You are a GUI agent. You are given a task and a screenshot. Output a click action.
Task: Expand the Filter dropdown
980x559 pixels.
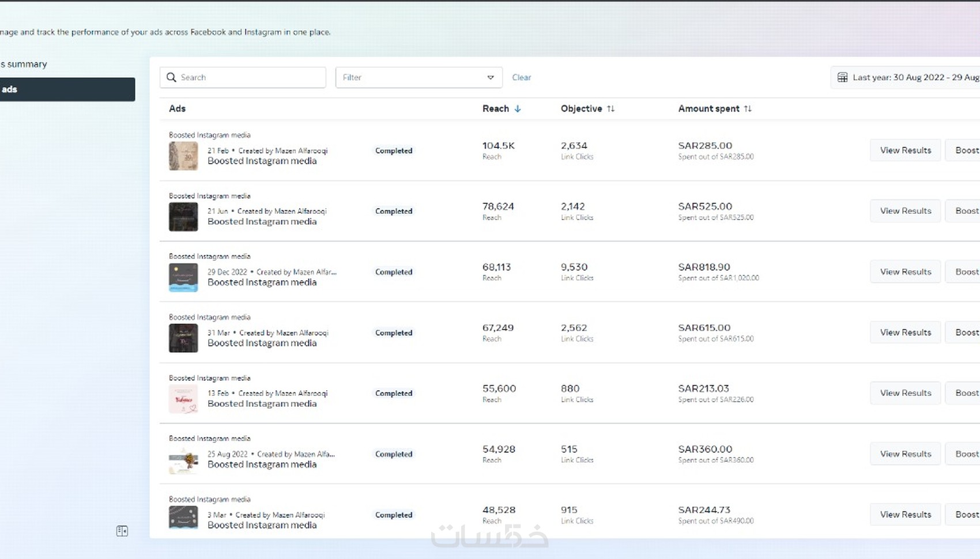[x=418, y=77]
